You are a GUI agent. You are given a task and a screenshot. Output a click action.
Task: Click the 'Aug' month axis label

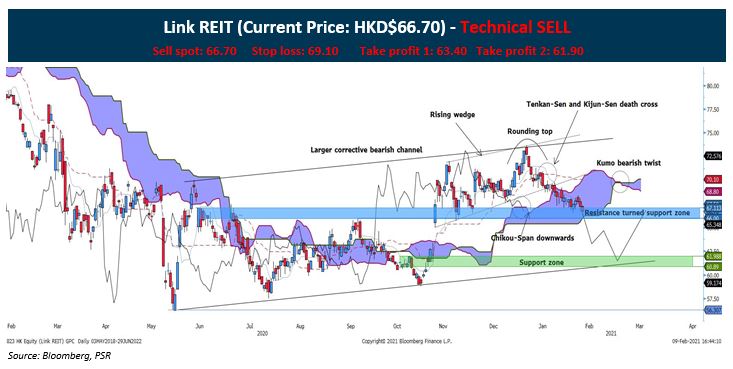point(301,326)
